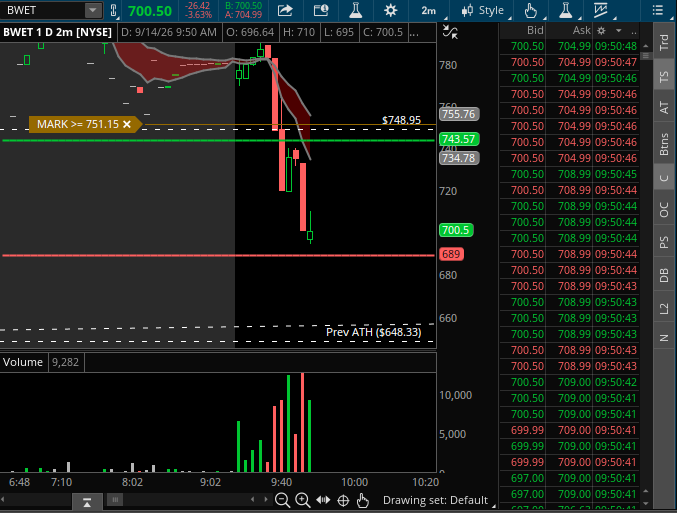Click Time and Sales scroll up arrow
The height and width of the screenshot is (513, 677).
pos(645,46)
